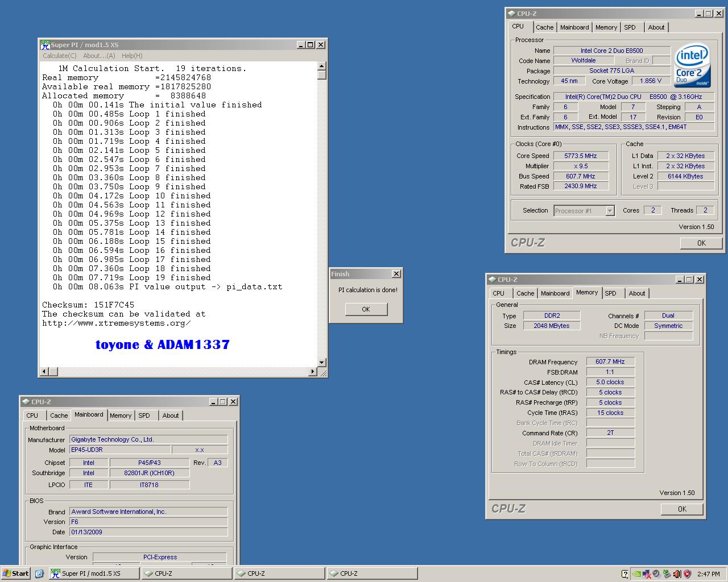728x582 pixels.
Task: Open the SPD tab in the Intel Core 2 Duo CPU-Z window
Action: [x=630, y=27]
